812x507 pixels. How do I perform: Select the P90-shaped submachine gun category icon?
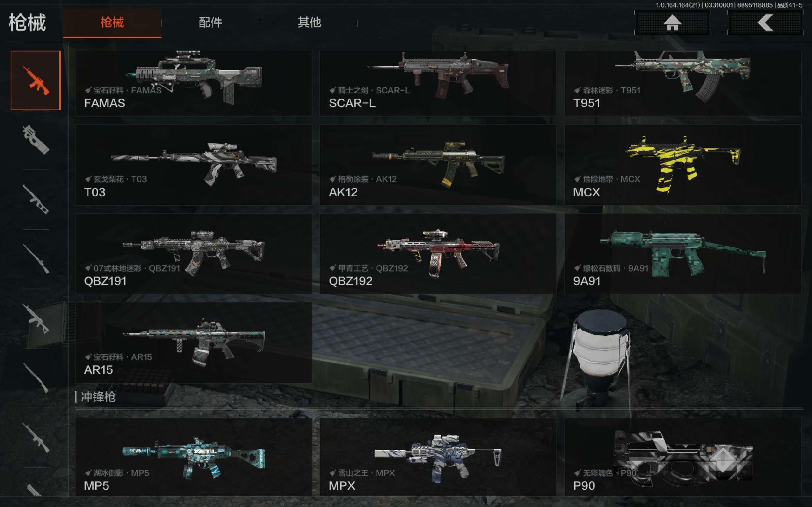[36, 140]
